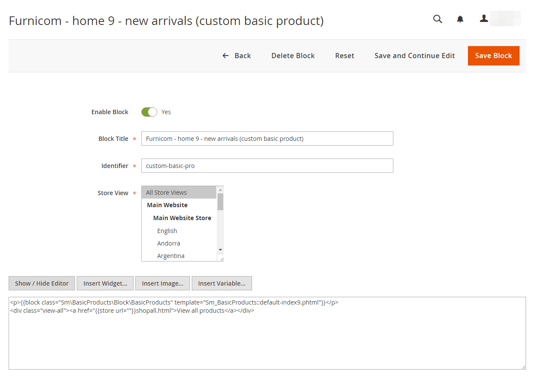This screenshot has height=392, width=539.
Task: Click the back arrow icon
Action: click(x=225, y=56)
